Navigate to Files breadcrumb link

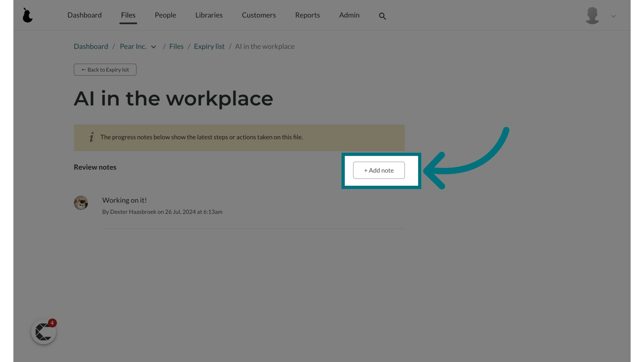176,46
